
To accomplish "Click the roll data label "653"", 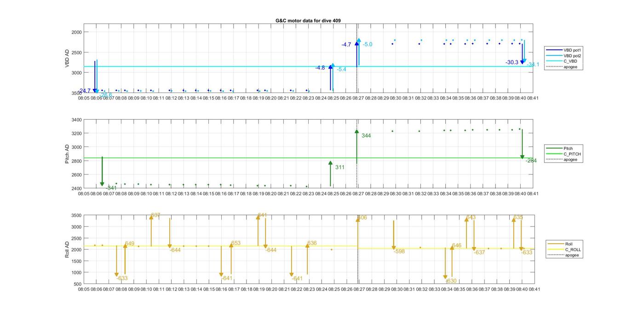I will pyautogui.click(x=236, y=244).
